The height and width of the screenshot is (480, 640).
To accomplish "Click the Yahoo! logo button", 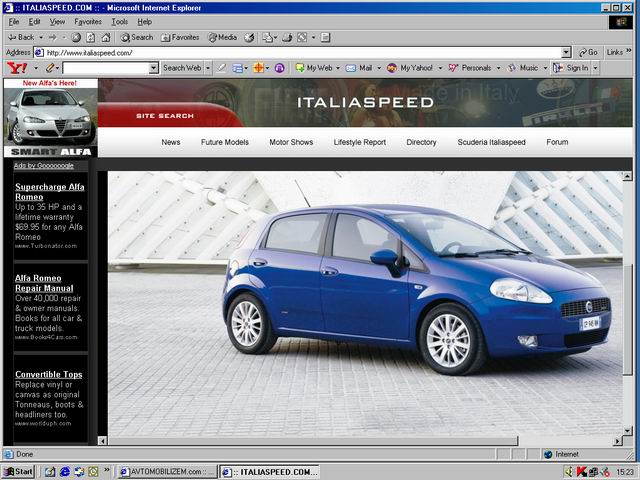I will click(x=18, y=68).
